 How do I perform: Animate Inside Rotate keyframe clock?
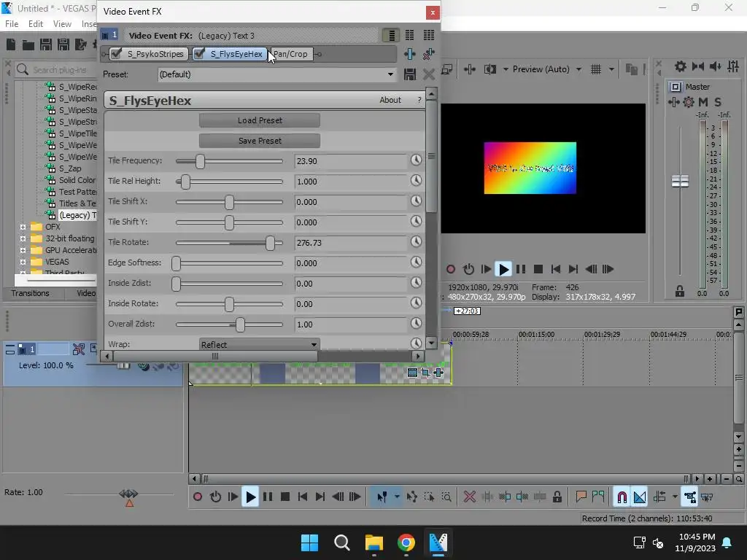pos(417,303)
